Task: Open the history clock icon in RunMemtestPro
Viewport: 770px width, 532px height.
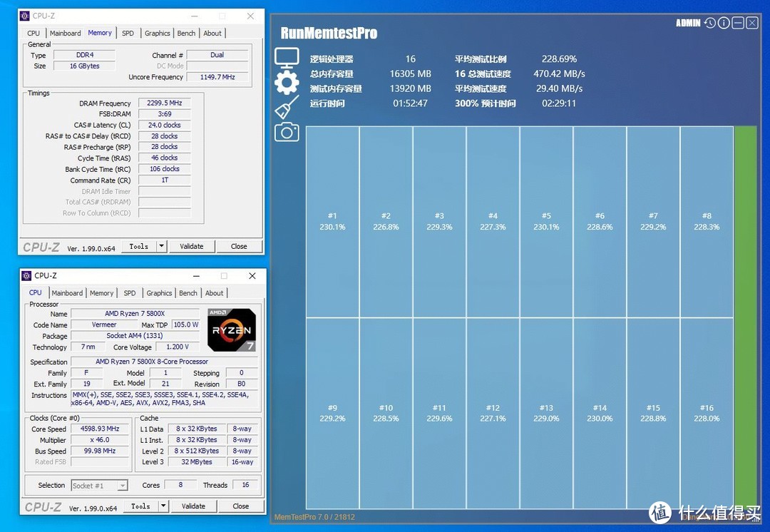Action: click(x=710, y=23)
